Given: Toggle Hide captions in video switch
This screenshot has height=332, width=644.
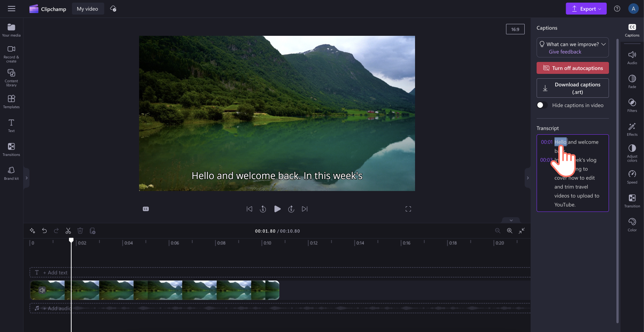Looking at the screenshot, I should tap(542, 105).
